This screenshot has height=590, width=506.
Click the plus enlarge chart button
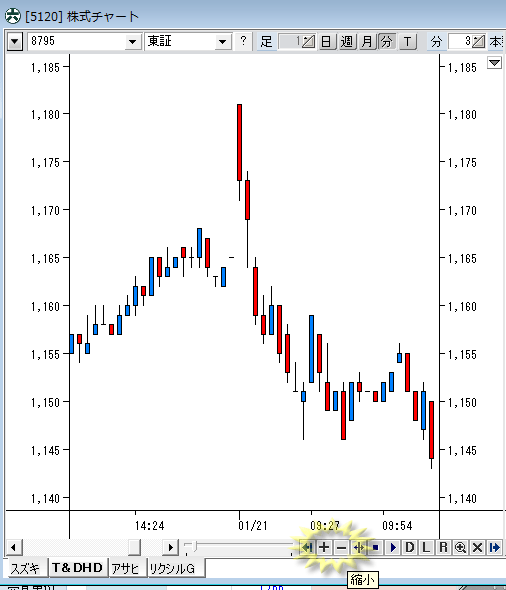324,547
